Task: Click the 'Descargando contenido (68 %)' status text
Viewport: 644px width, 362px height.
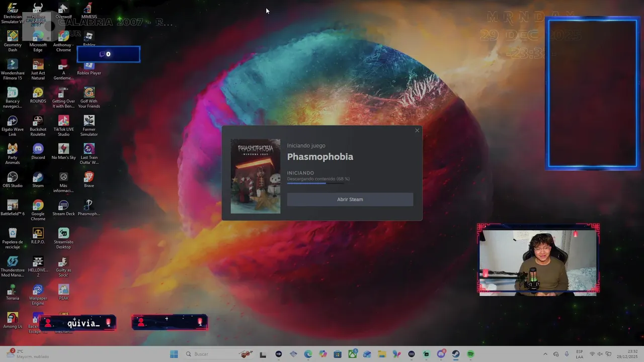Action: [318, 179]
